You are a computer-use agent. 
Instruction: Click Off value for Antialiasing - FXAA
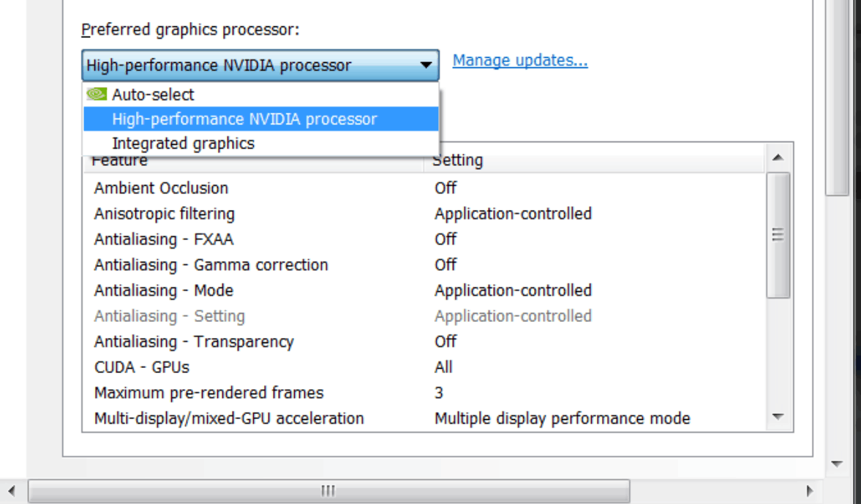coord(445,239)
